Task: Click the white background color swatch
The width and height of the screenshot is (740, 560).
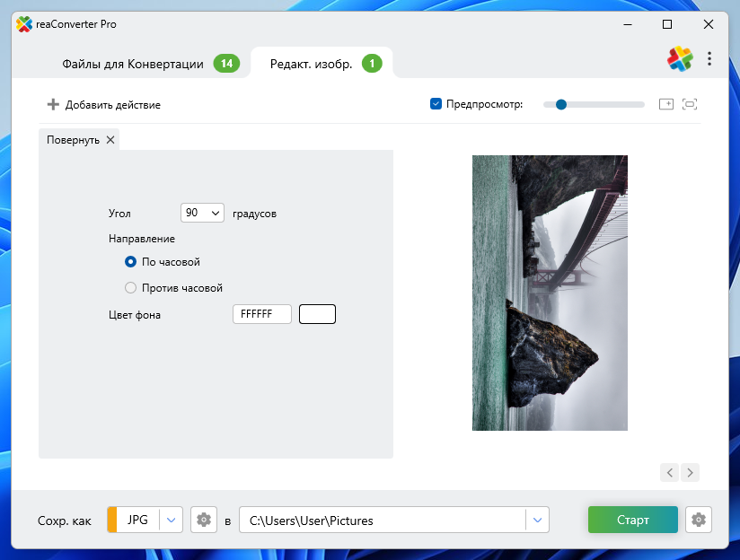Action: point(317,314)
